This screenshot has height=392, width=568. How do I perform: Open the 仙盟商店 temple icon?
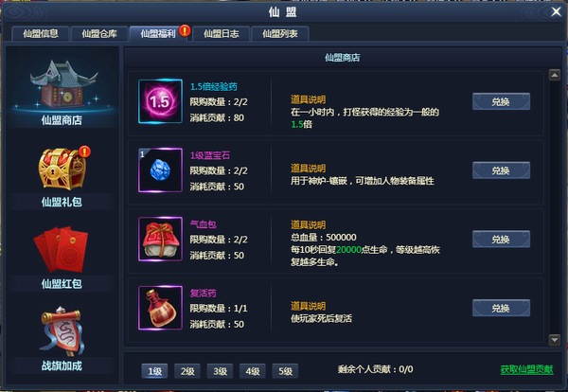[63, 85]
